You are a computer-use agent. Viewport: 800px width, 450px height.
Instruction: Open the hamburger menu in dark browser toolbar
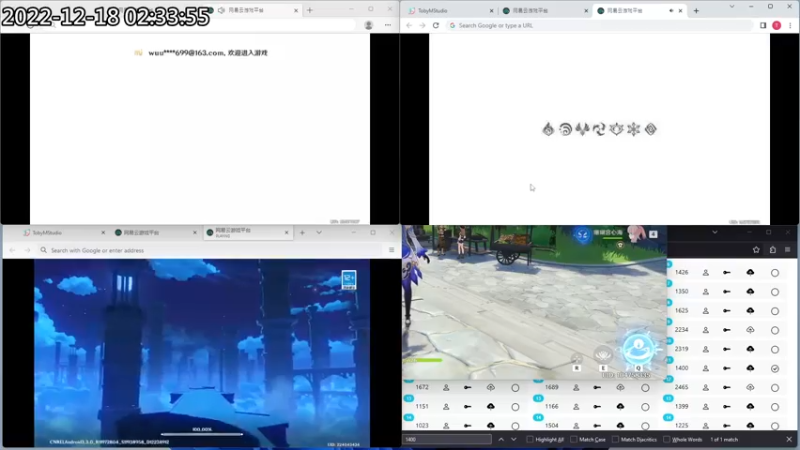point(787,249)
